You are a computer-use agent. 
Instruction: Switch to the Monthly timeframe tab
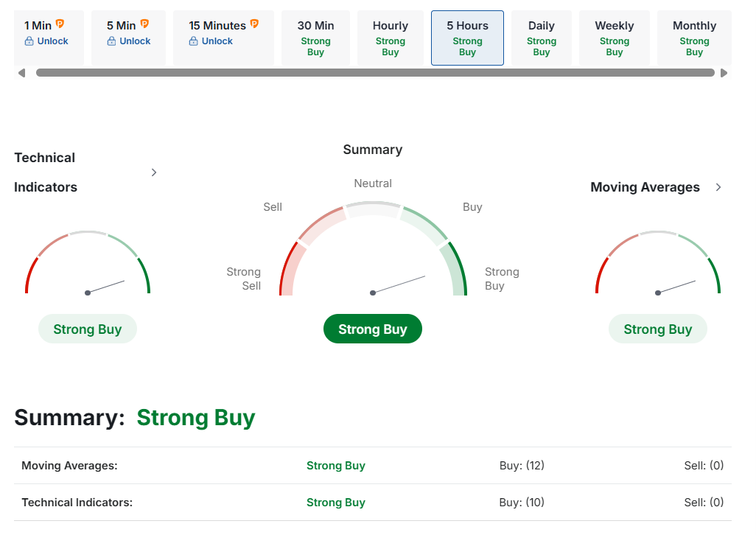(694, 38)
